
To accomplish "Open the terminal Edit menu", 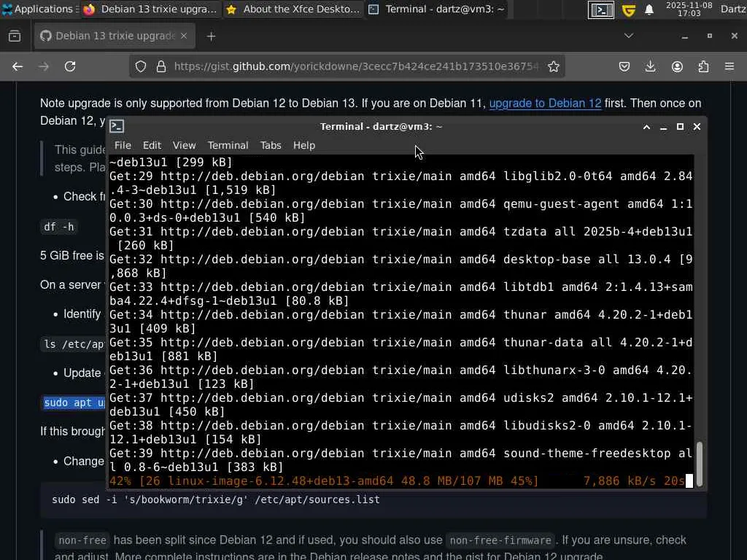I will pyautogui.click(x=152, y=145).
